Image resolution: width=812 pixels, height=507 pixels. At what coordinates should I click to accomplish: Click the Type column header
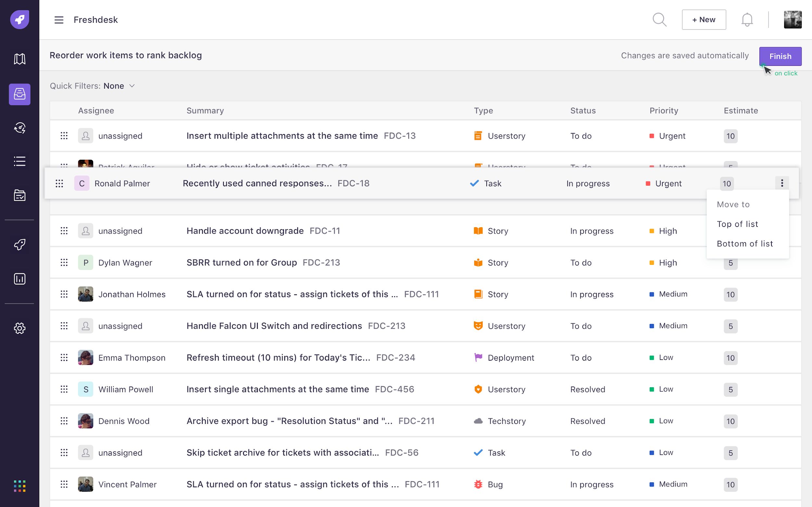[x=483, y=111]
